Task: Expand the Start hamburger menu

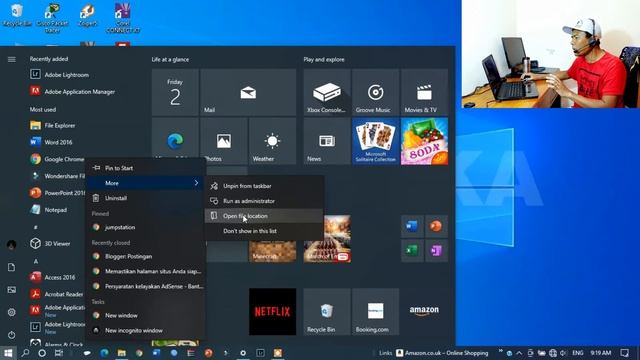Action: [x=11, y=60]
